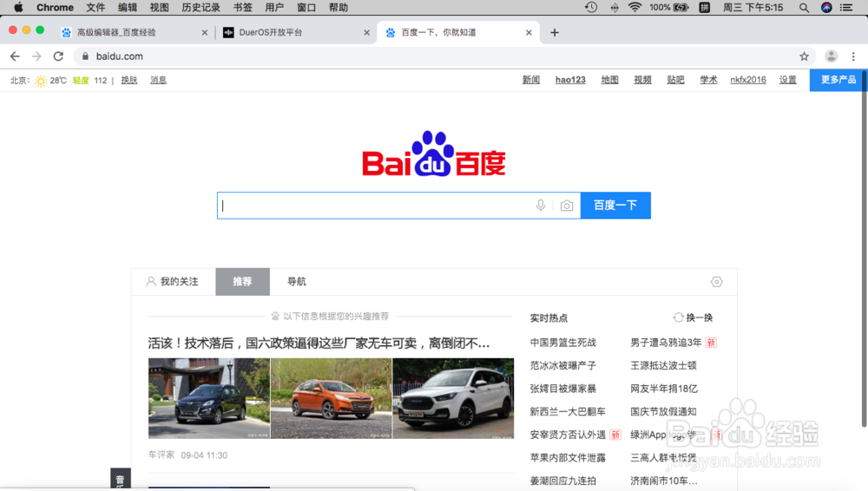Click the 消息 link
The image size is (868, 491).
pyautogui.click(x=158, y=81)
